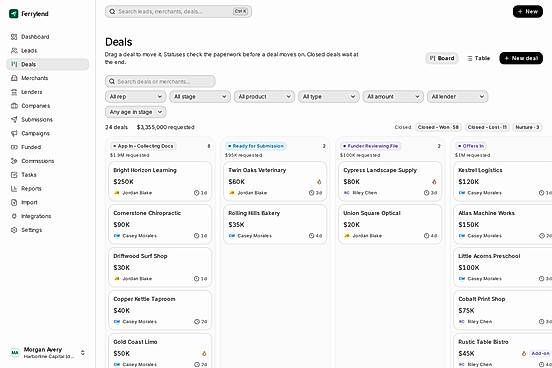Open Leads from the sidebar icon

click(14, 51)
